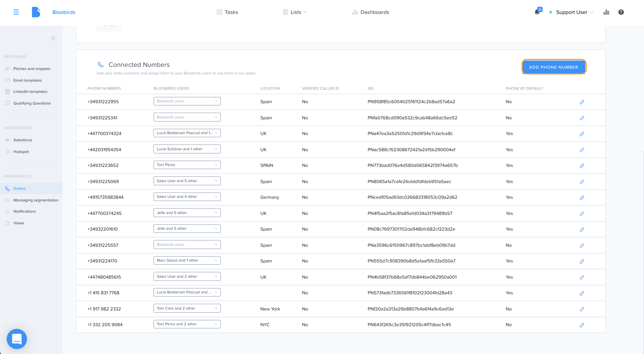Edit phone number +442031954354
The height and width of the screenshot is (354, 644).
[582, 150]
